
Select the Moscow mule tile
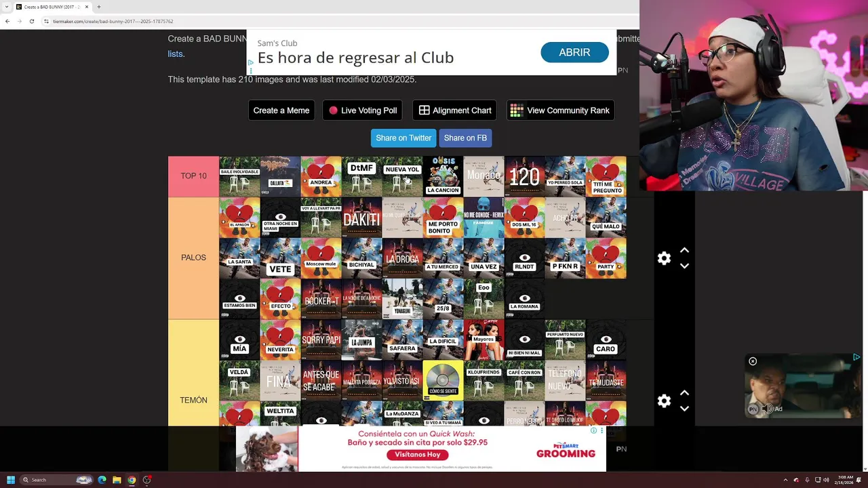point(321,258)
